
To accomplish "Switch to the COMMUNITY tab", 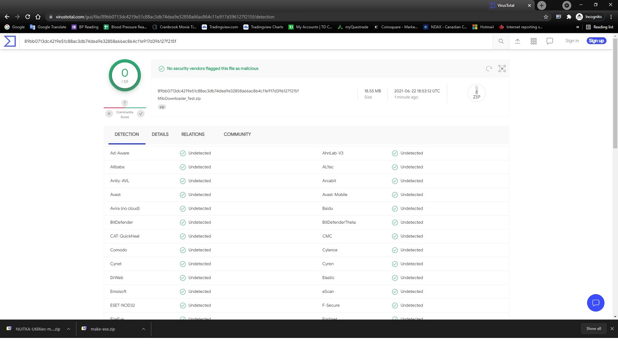I will 237,135.
